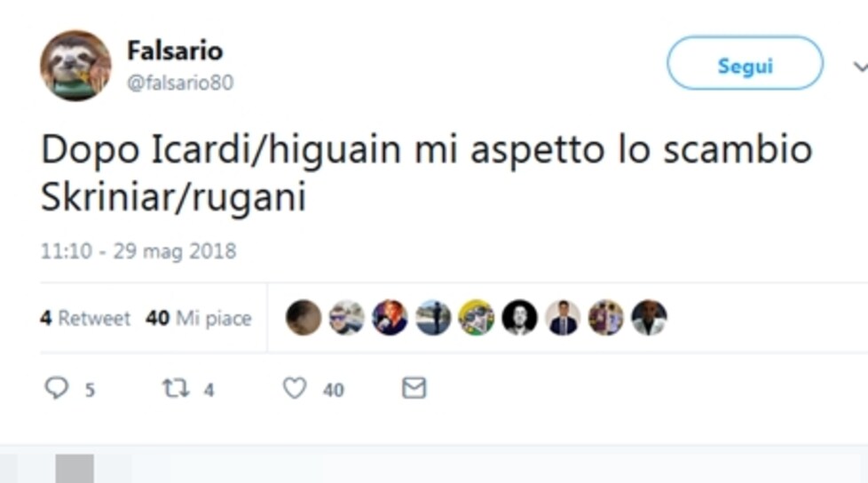Click the last liker avatar in the row
The height and width of the screenshot is (483, 868).
pos(649,318)
